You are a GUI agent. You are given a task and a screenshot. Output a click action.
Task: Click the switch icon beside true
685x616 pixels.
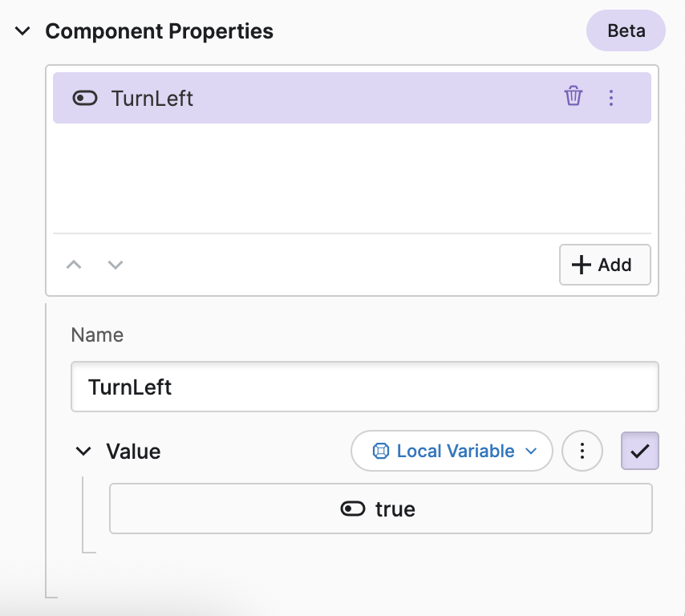tap(353, 509)
